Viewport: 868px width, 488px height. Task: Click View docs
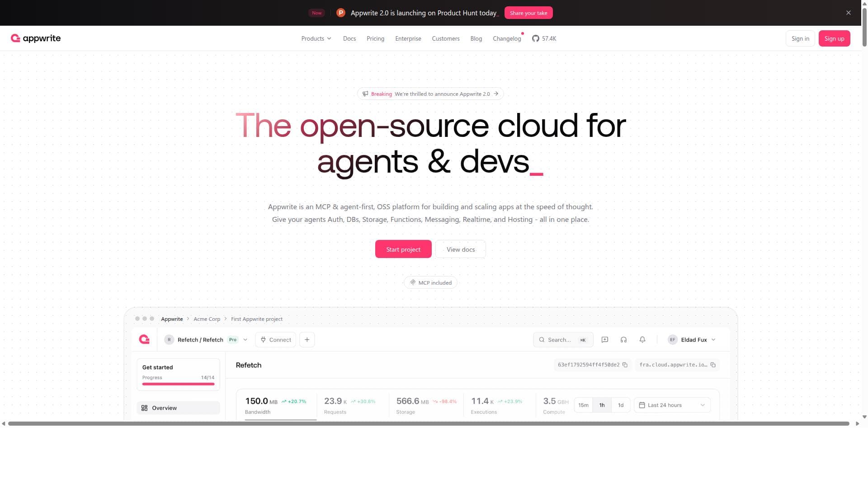coord(461,249)
